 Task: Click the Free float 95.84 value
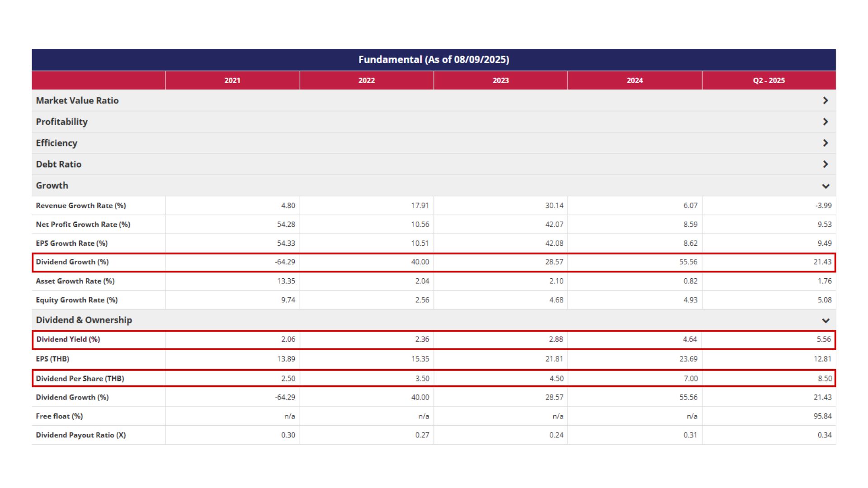[822, 416]
